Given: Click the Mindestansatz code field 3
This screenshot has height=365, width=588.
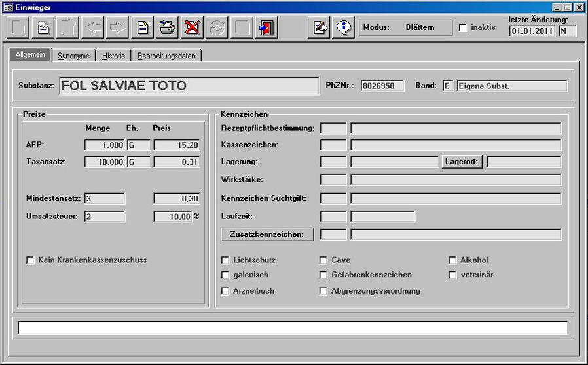Looking at the screenshot, I should click(x=105, y=199).
